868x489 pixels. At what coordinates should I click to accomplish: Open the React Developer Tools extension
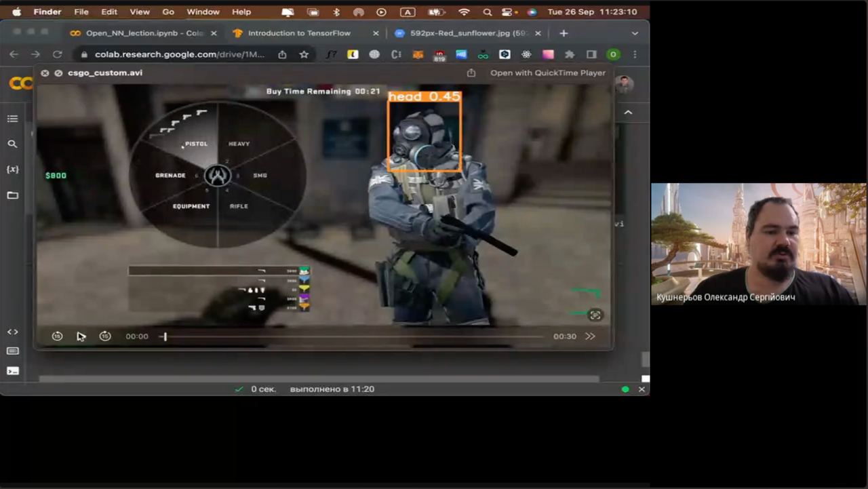(526, 54)
